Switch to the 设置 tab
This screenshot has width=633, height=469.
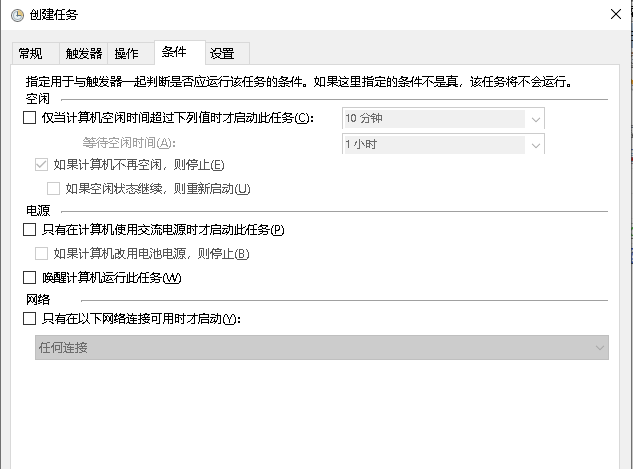click(x=222, y=54)
